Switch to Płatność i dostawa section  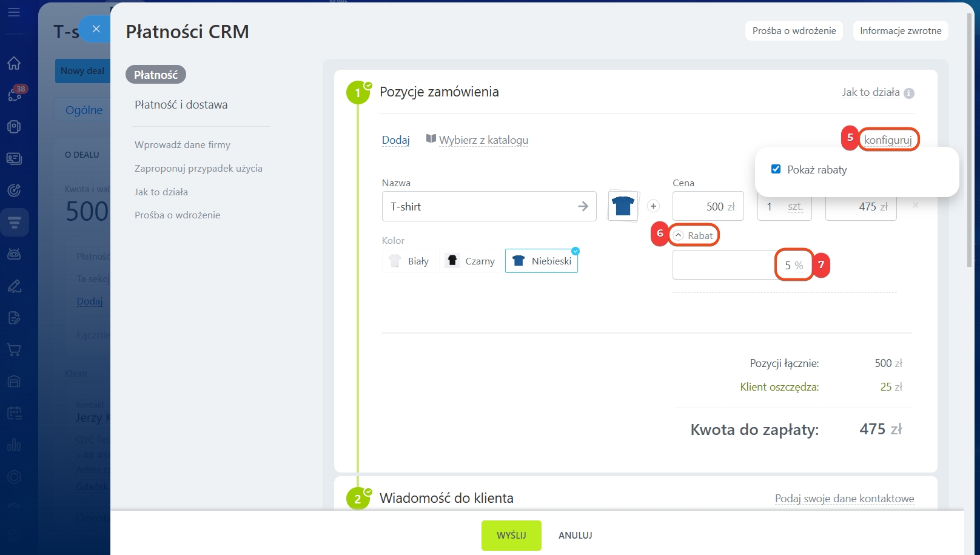181,105
